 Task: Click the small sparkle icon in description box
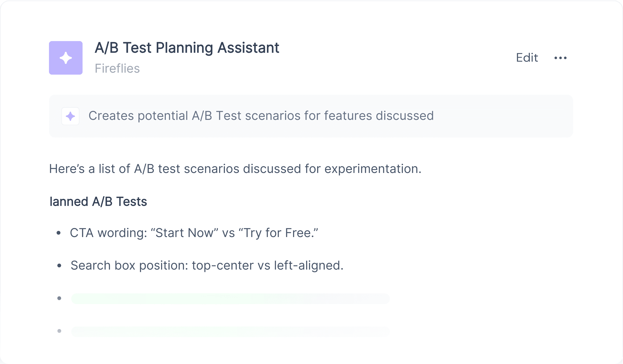point(71,116)
